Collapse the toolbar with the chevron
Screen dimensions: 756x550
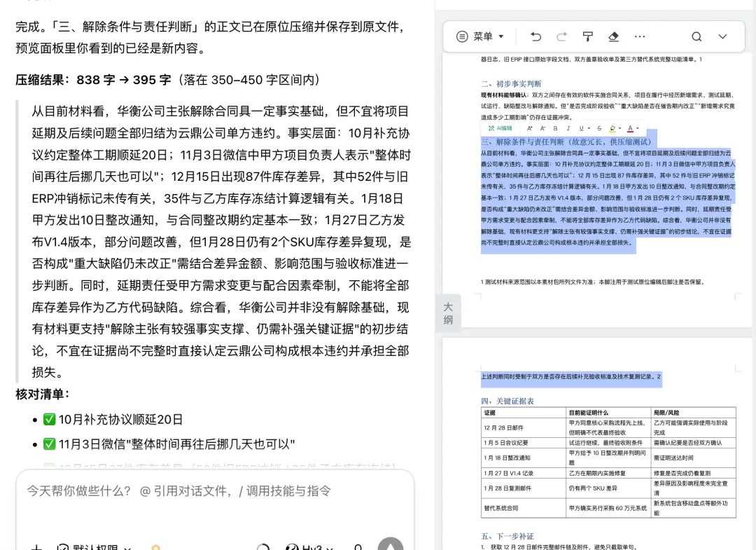coord(722,36)
